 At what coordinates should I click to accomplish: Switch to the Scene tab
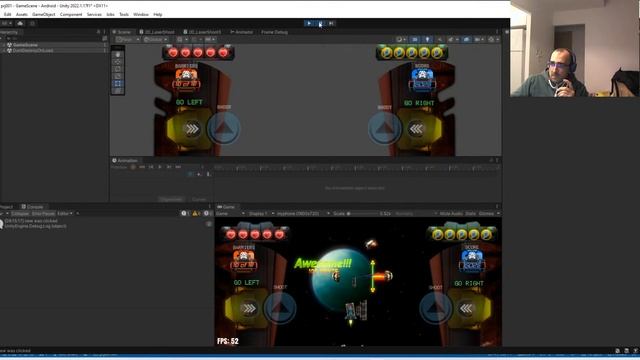click(122, 32)
